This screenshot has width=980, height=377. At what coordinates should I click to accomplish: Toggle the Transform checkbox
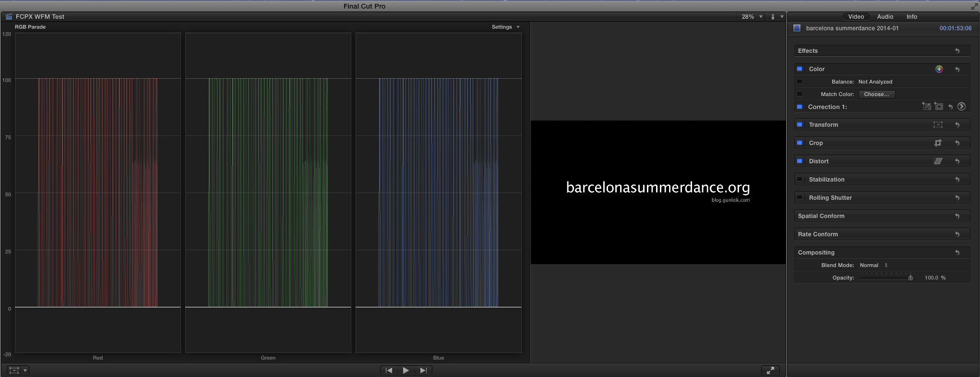[800, 125]
